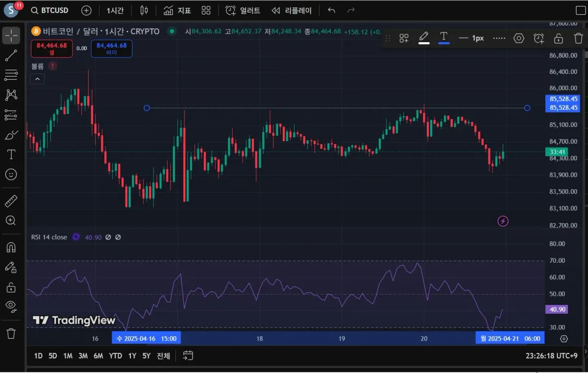
Task: Delete the selected drawing with toolbar trash
Action: coord(578,38)
